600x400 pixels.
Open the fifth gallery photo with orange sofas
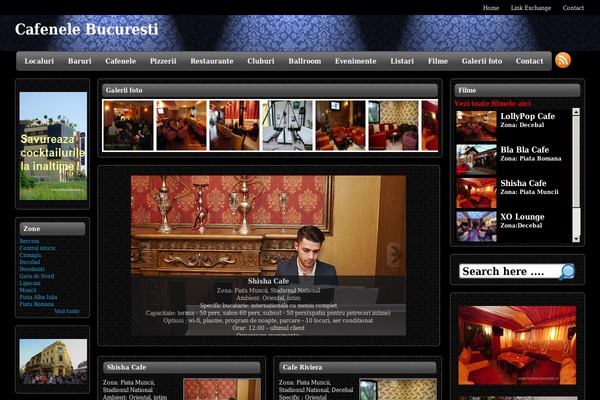341,125
